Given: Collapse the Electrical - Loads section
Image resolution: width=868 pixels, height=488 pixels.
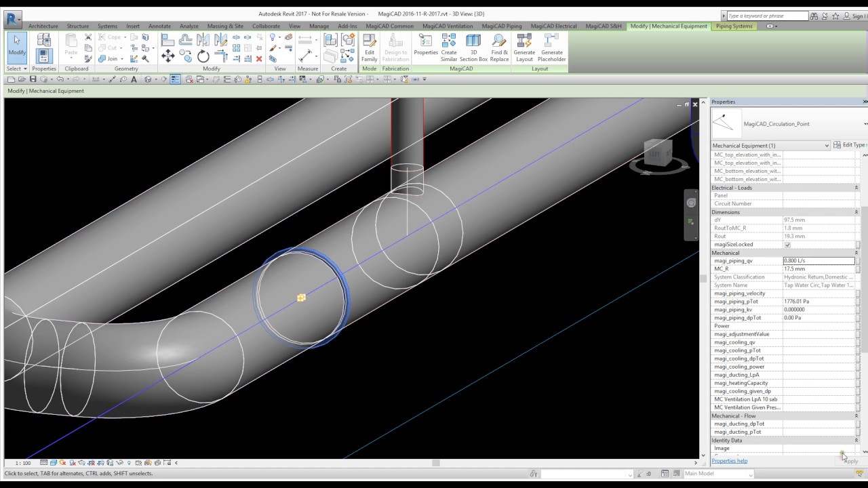Looking at the screenshot, I should tap(856, 188).
